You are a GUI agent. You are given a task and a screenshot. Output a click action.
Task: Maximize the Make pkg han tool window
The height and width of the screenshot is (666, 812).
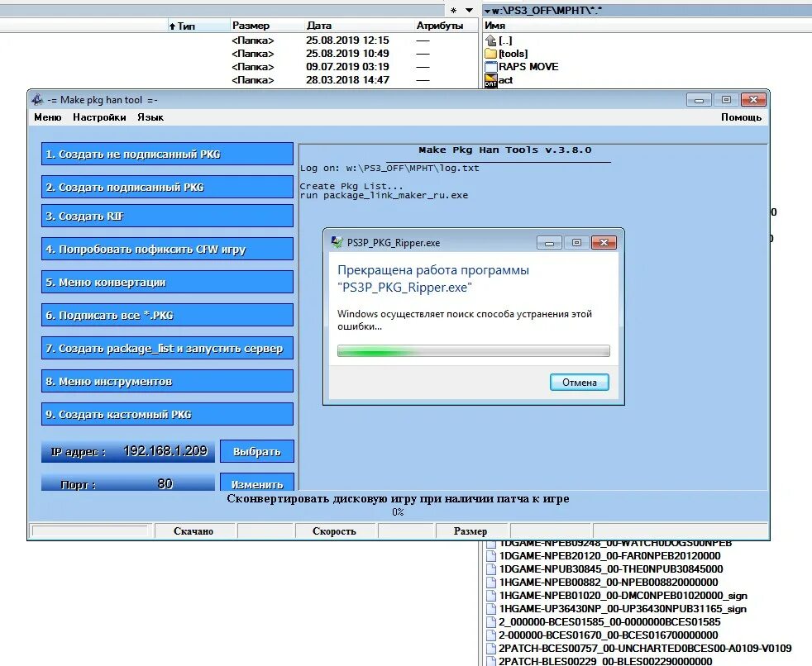pyautogui.click(x=726, y=99)
